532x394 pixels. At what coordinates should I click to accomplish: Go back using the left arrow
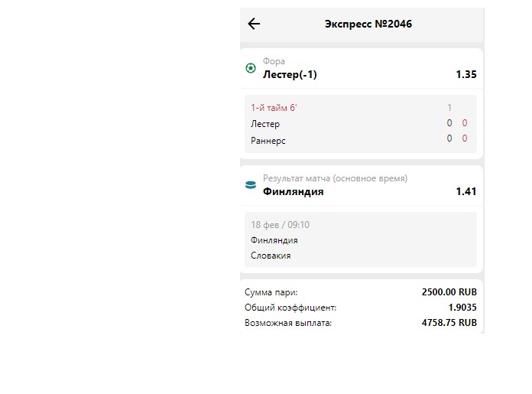[254, 24]
